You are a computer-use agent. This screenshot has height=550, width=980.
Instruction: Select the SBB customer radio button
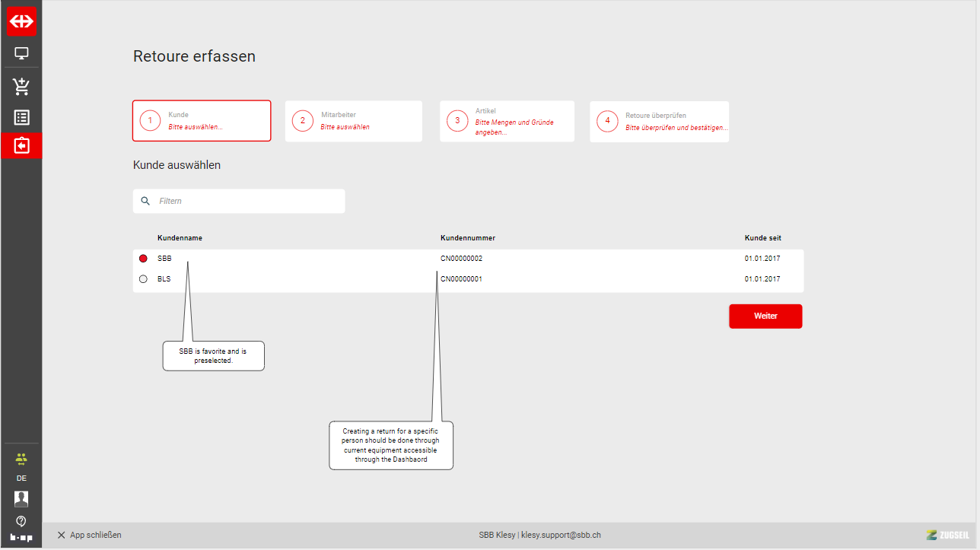pos(143,259)
